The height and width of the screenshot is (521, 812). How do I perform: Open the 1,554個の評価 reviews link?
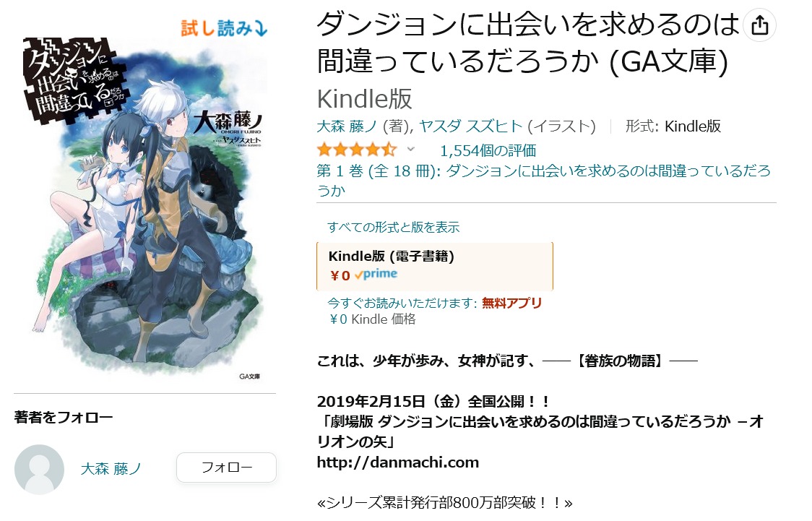(488, 151)
